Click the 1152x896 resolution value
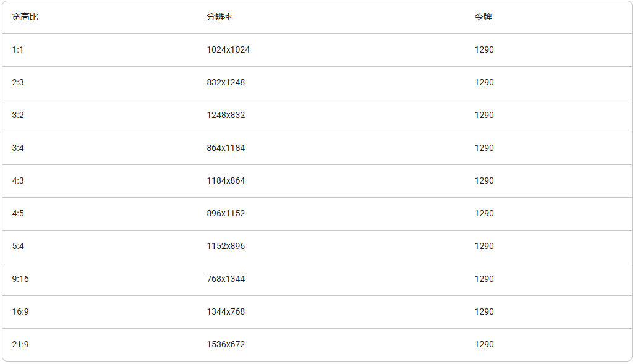This screenshot has height=364, width=635. coord(226,246)
